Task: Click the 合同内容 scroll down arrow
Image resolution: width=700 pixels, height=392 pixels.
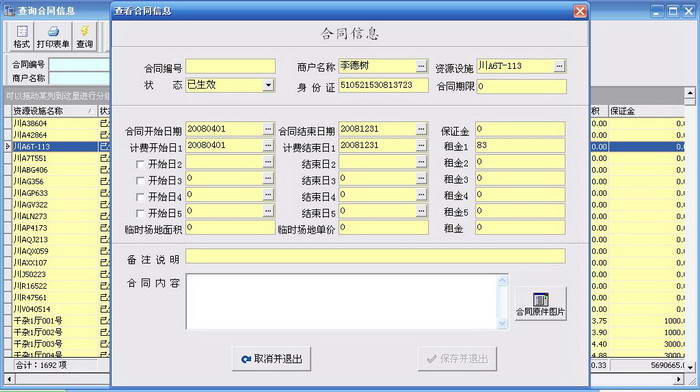Action: [x=502, y=323]
